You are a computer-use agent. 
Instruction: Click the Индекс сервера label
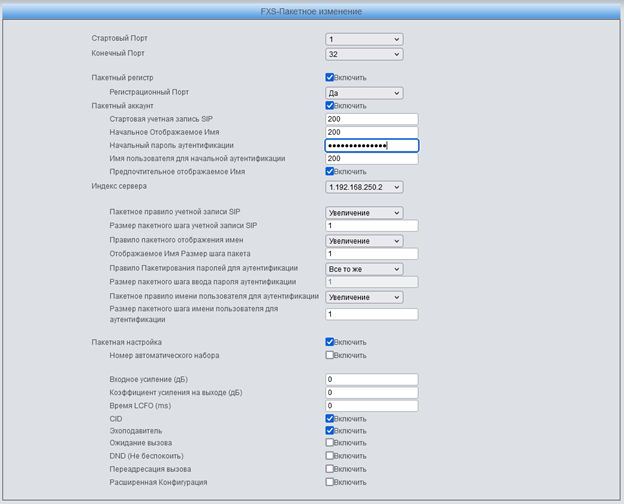click(x=119, y=186)
